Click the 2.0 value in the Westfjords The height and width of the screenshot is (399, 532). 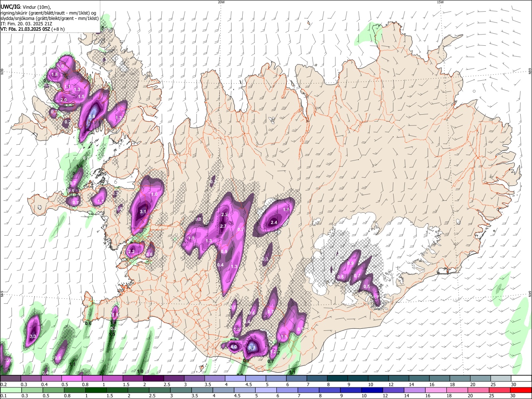(x=64, y=100)
